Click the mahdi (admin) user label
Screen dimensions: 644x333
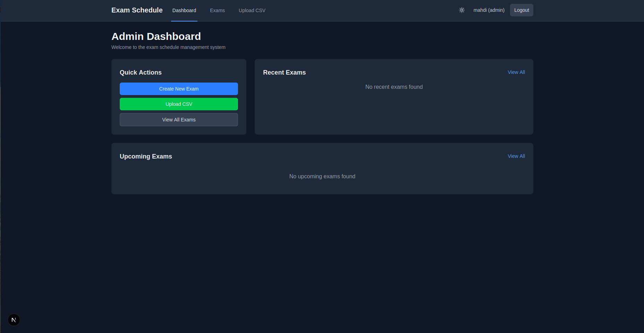(x=489, y=10)
